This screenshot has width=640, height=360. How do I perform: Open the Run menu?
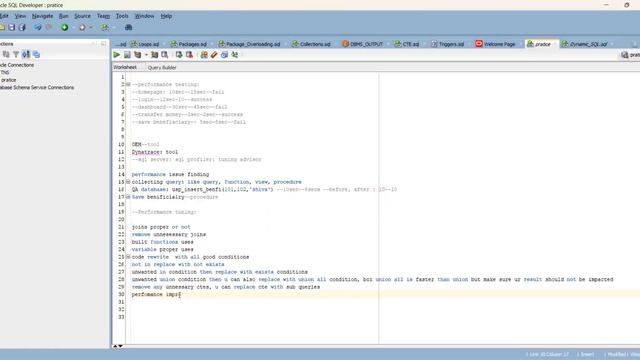coord(64,16)
